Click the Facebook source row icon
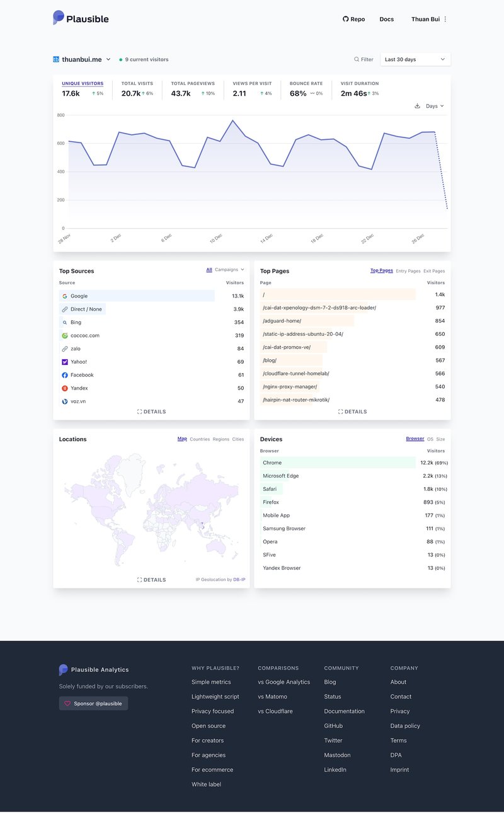The image size is (504, 813). (x=65, y=375)
